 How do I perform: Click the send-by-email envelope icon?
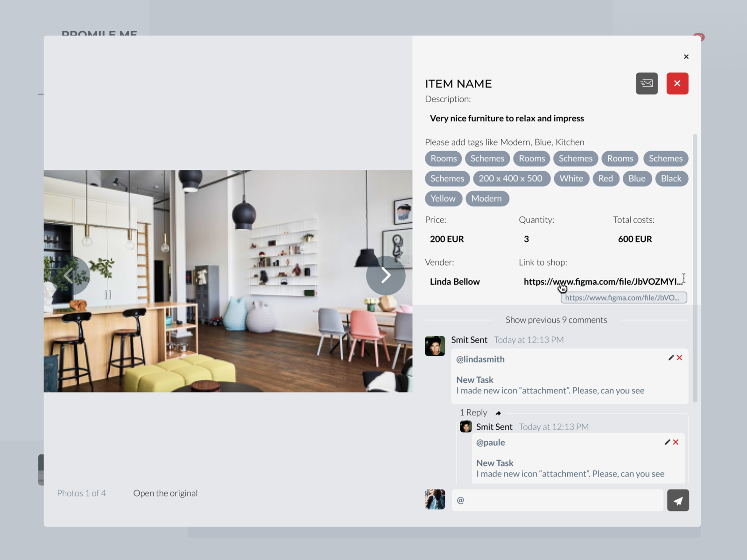coord(647,84)
